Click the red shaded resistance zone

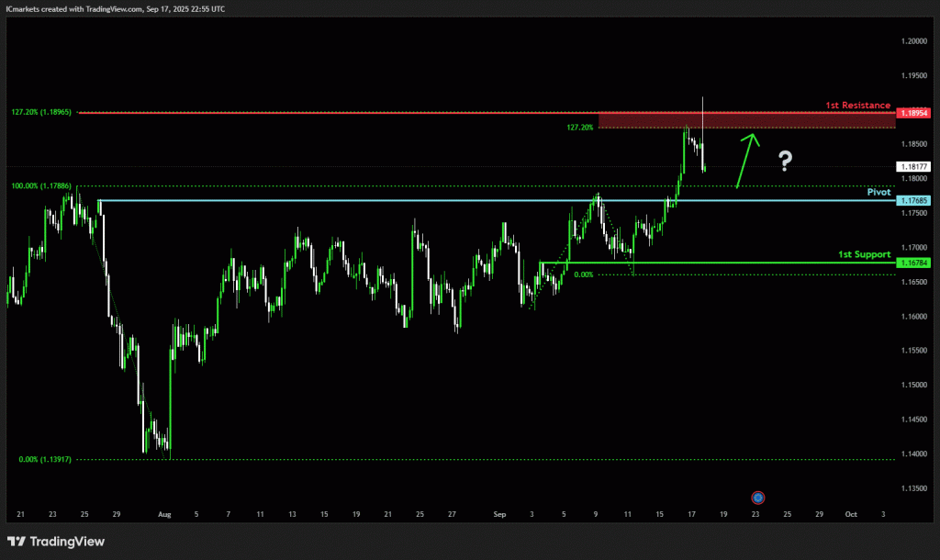coord(747,120)
